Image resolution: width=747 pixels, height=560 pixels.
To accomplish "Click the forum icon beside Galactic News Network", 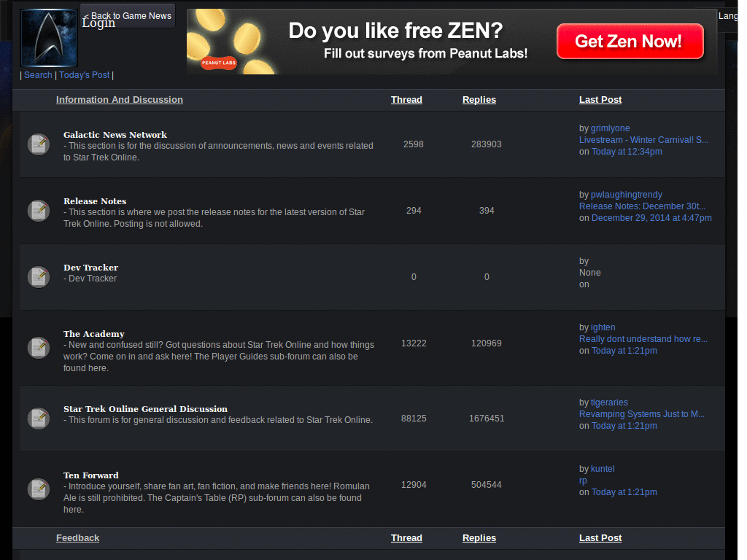I will 38,144.
